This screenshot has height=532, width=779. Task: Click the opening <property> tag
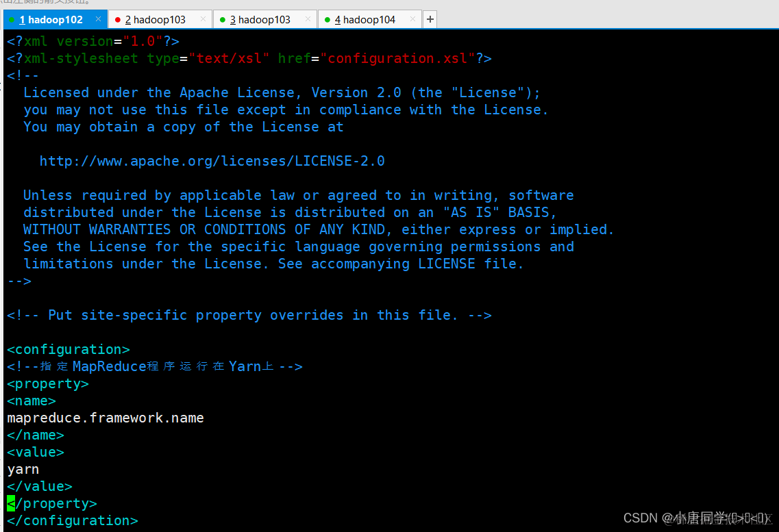coord(48,383)
